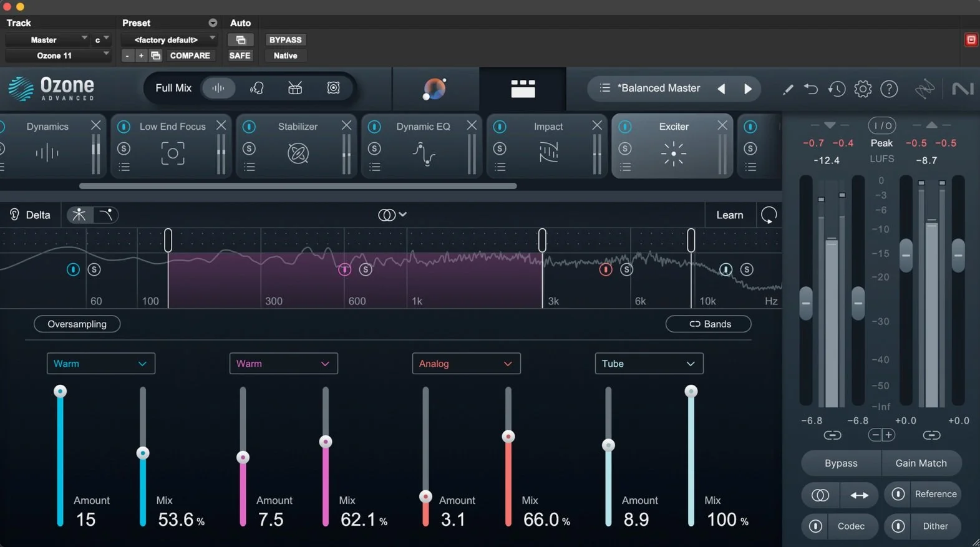Select the vocal target focus icon in Full Mix bar

[x=334, y=88]
